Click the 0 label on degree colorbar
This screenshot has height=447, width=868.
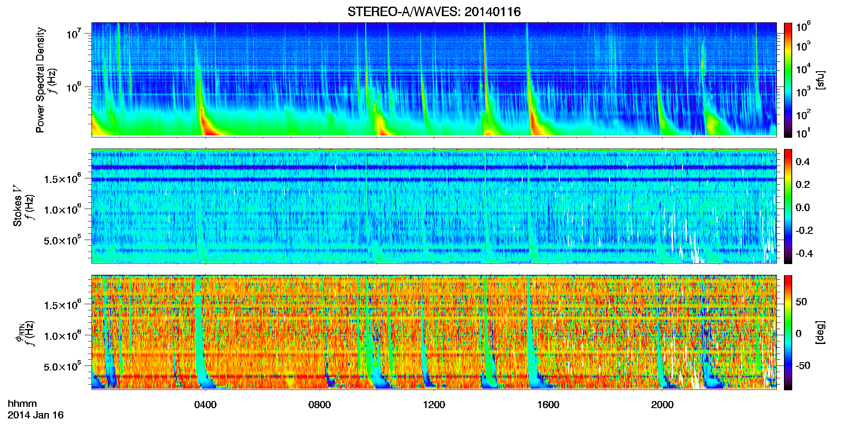click(x=799, y=334)
